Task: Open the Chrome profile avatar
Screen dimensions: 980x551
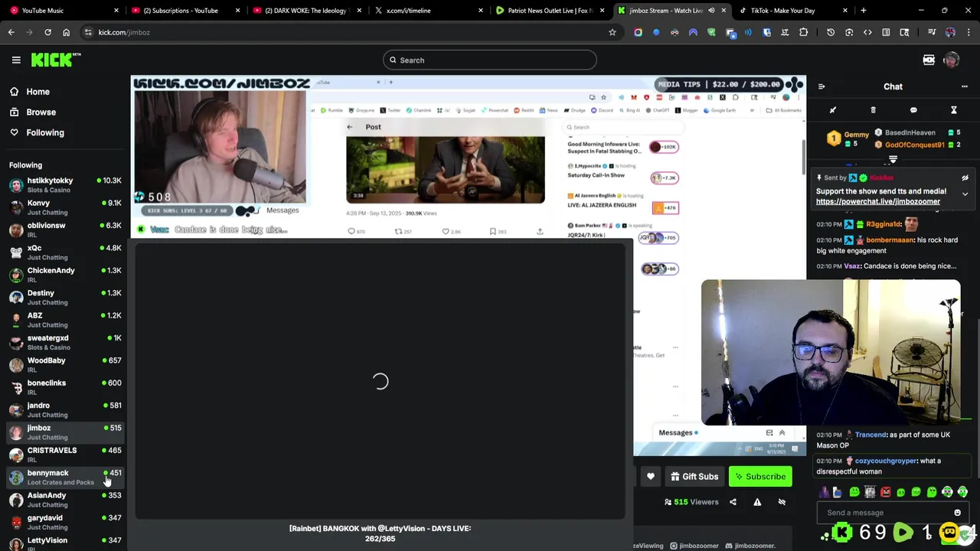Action: coord(950,32)
